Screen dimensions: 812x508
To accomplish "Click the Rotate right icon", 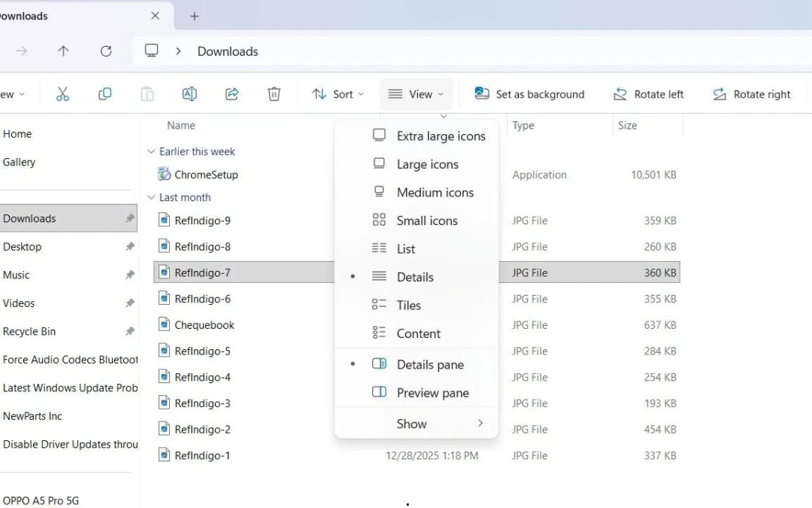I will click(x=751, y=93).
